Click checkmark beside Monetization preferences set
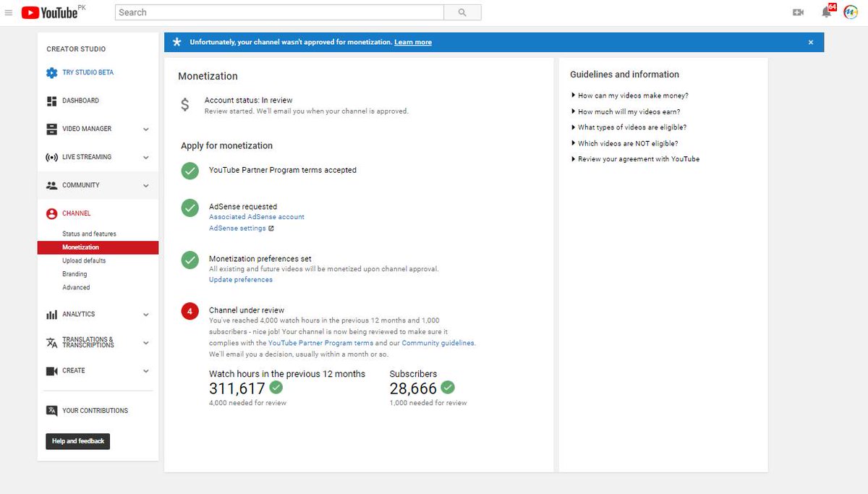This screenshot has height=494, width=868. pos(190,260)
